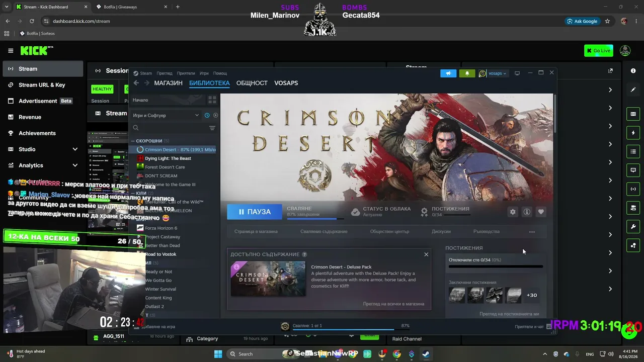Open the Kick info panel icon
The image size is (644, 362).
pos(633,71)
